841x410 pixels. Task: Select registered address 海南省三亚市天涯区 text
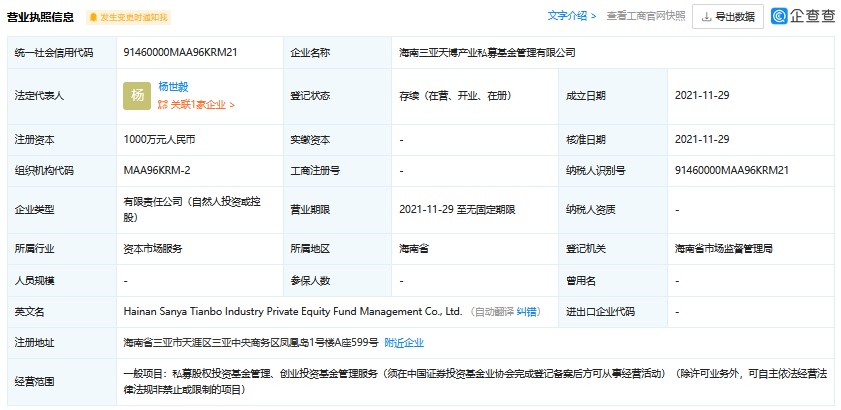point(251,343)
